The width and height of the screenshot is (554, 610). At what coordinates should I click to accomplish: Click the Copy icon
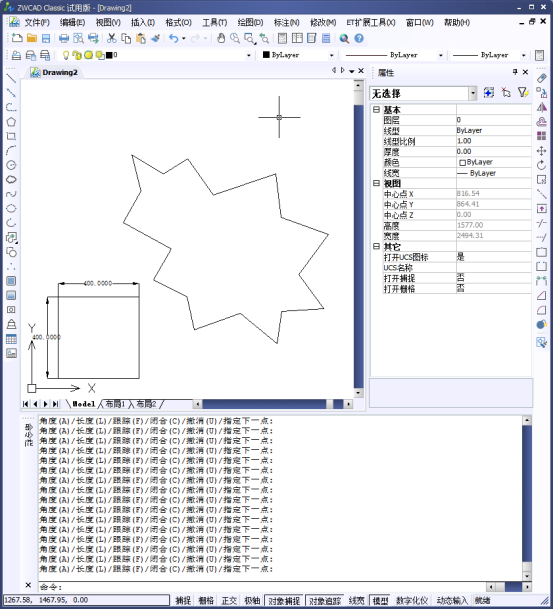pos(126,38)
